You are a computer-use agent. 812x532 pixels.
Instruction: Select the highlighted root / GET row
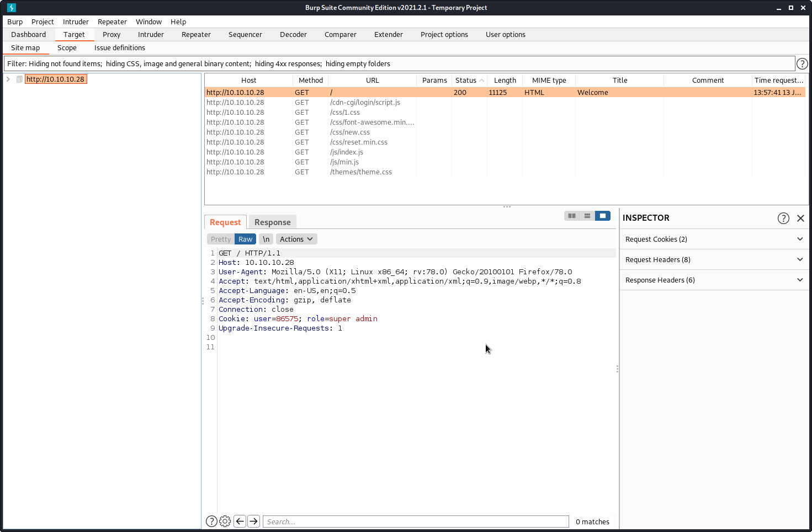tap(505, 93)
